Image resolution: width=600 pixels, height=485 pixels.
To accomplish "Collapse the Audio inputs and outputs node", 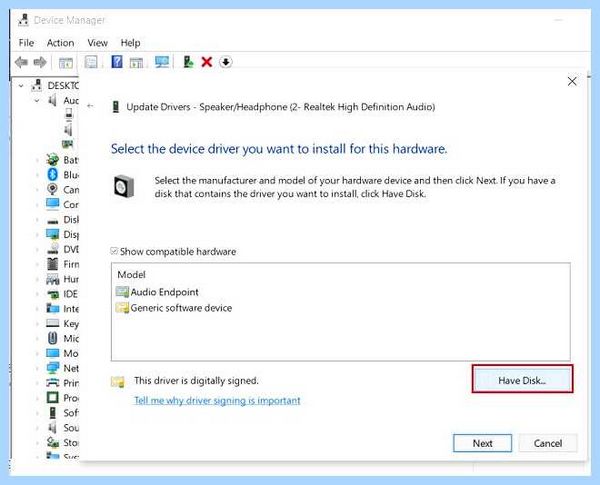I will 37,101.
